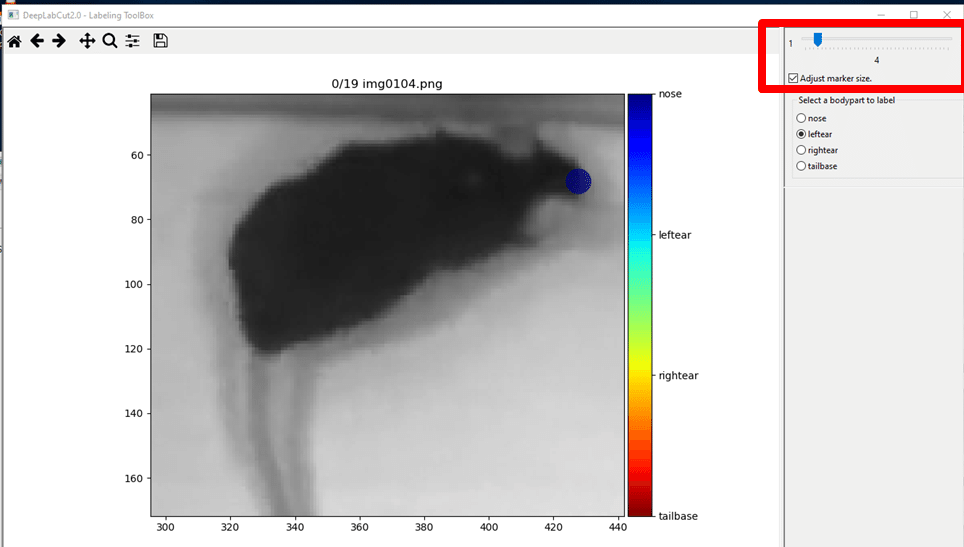Reset the view with the Home icon
This screenshot has width=964, height=547.
coord(15,41)
